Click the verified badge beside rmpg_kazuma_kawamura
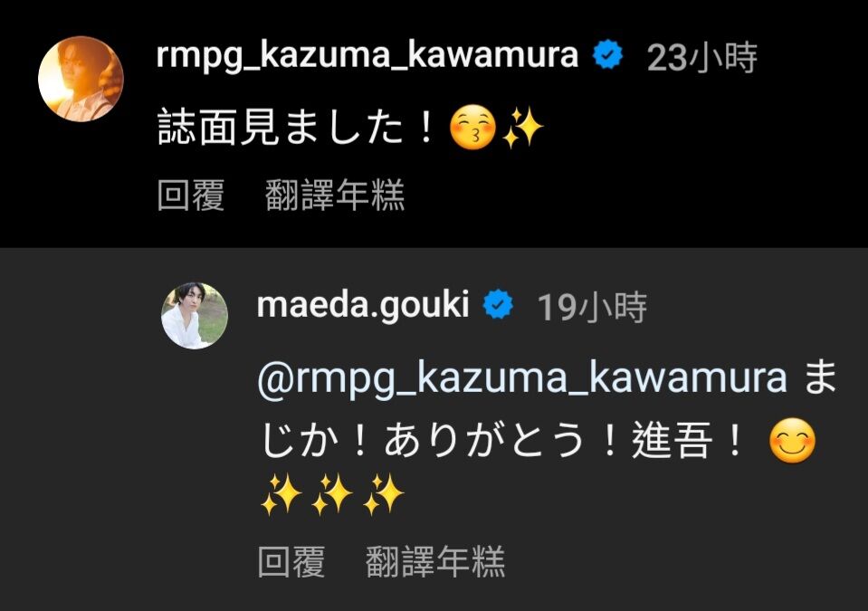The image size is (868, 611). [x=607, y=55]
